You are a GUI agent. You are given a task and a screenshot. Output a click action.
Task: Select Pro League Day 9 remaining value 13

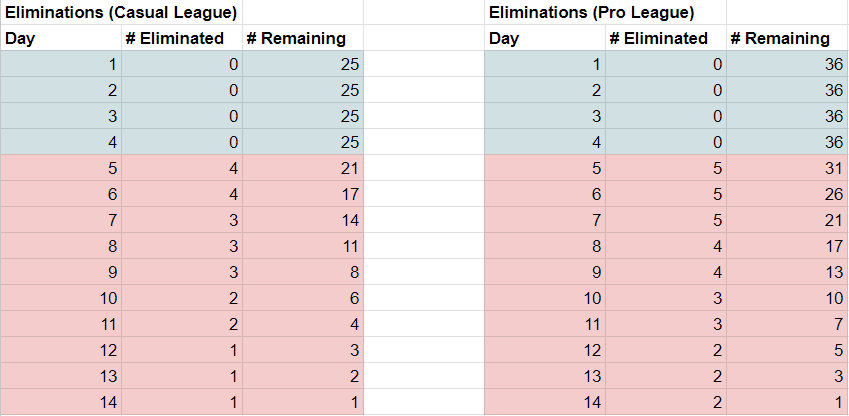[x=787, y=272]
